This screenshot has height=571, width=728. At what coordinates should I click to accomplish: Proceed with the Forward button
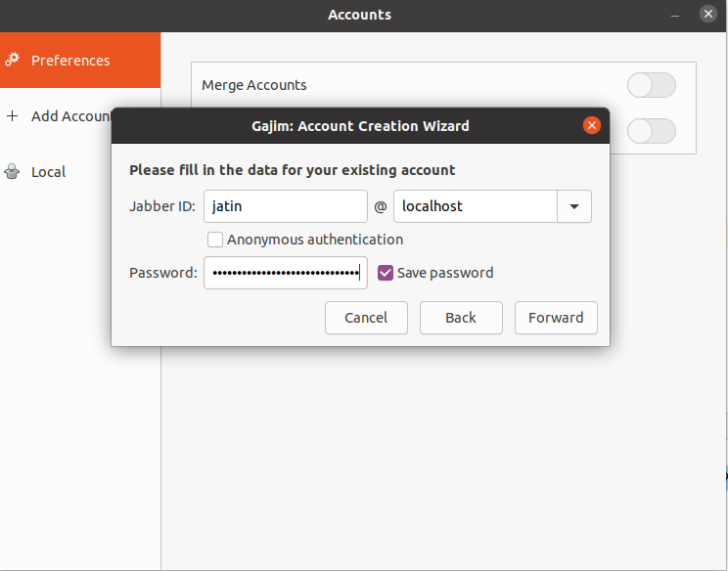coord(556,318)
